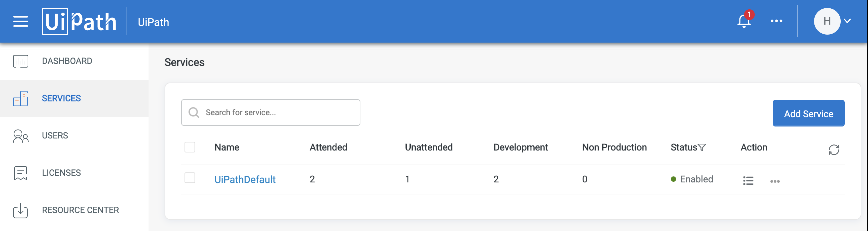The width and height of the screenshot is (868, 231).
Task: Open the UiPathDefault service link
Action: click(245, 179)
